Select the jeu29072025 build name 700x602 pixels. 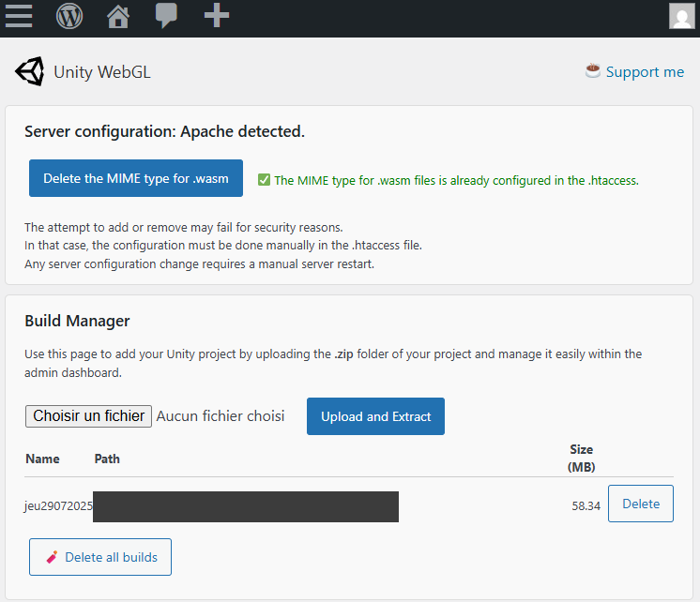tap(58, 505)
